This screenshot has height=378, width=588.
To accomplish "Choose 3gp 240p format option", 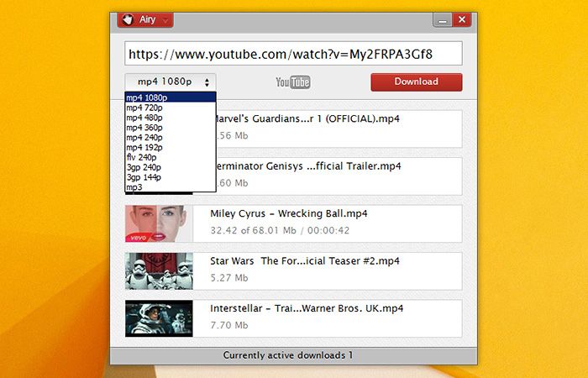I will [x=171, y=167].
